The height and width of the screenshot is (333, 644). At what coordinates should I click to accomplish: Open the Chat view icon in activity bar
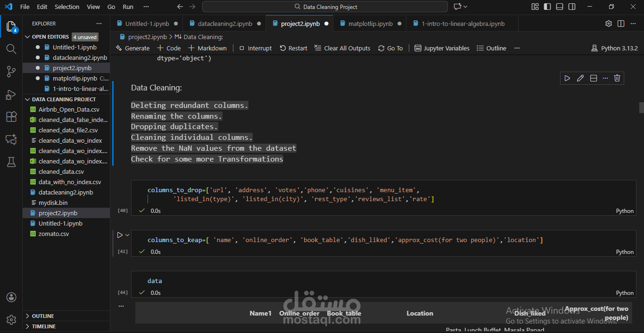point(11,139)
